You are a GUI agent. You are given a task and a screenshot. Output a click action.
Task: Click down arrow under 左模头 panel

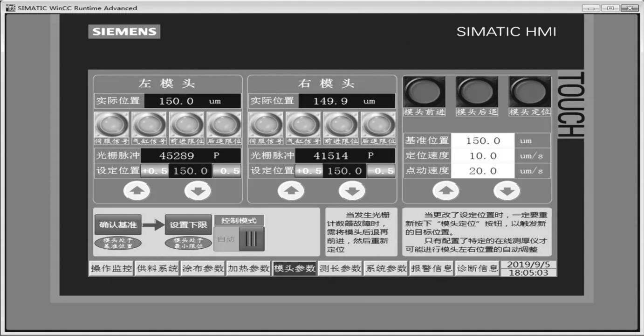click(198, 190)
